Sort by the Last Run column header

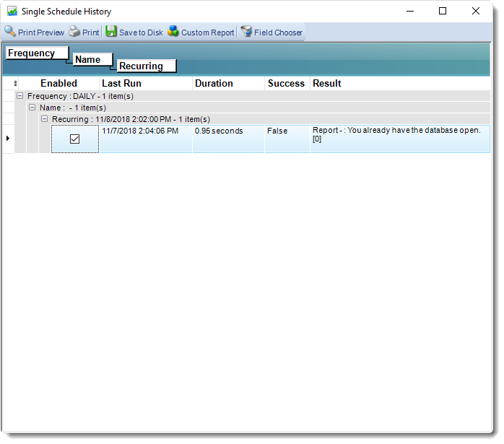point(146,84)
